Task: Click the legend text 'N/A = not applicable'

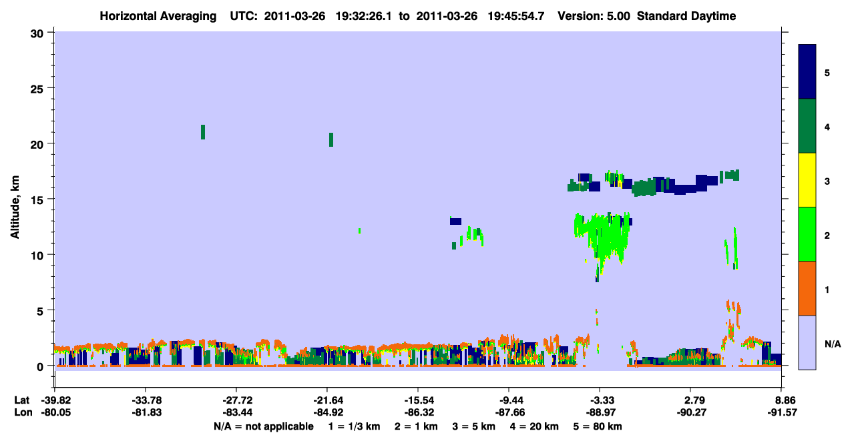Action: tap(264, 426)
